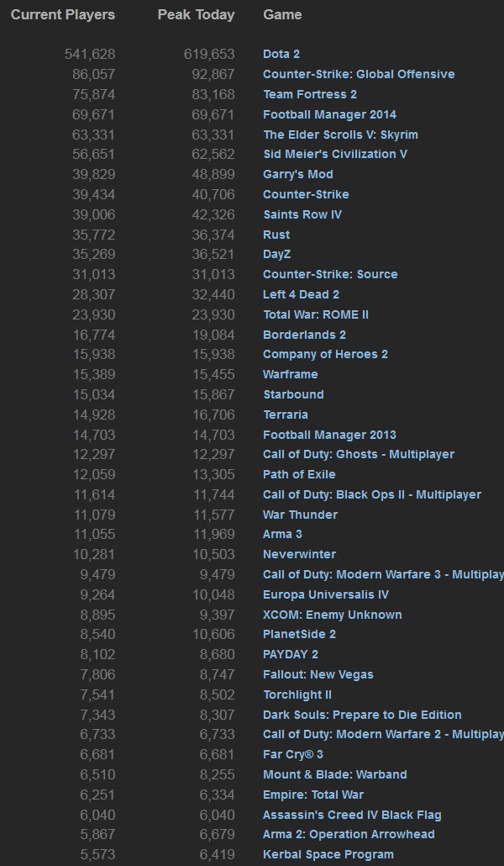Open the PAYDAY 2 link
The width and height of the screenshot is (504, 866).
[291, 654]
